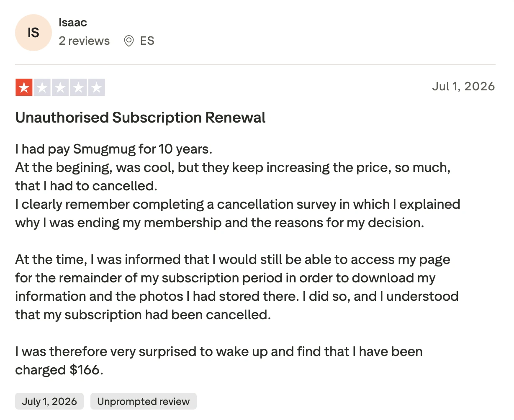Viewport: 514px width, 420px height.
Task: Click the July 1, 2026 experience date badge
Action: [x=49, y=402]
